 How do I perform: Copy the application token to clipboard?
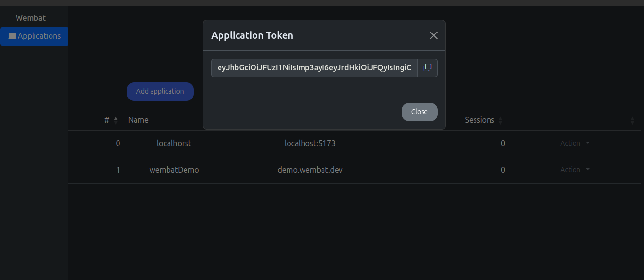click(427, 68)
